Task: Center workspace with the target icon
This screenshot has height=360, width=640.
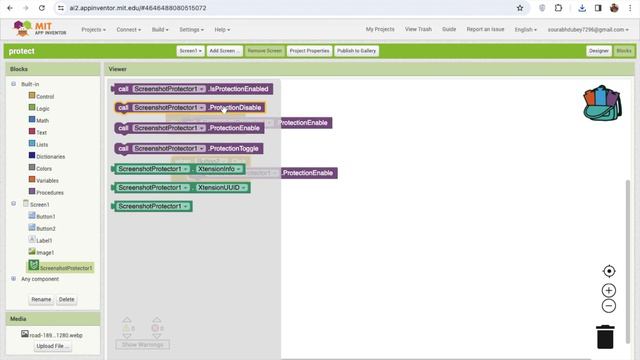Action: [x=609, y=271]
